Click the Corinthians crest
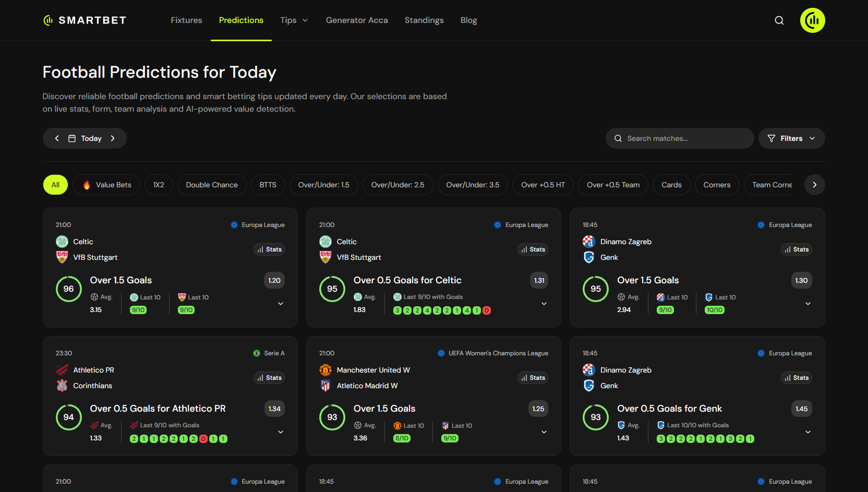Screen dimensions: 868x492 62,386
